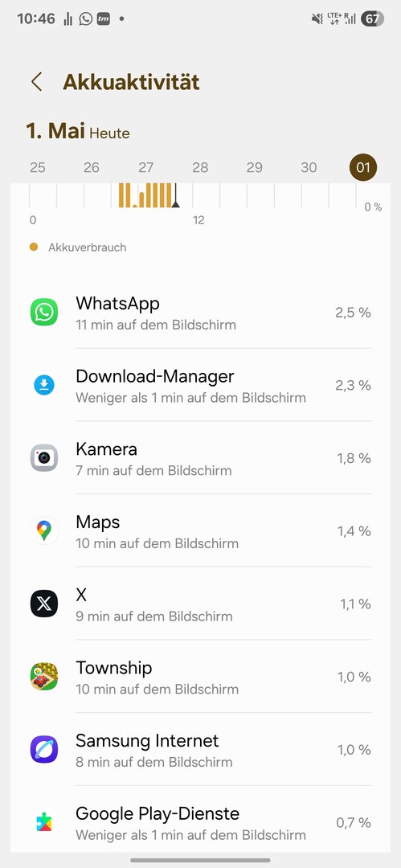The image size is (401, 868).
Task: Open Maps 10 min auf dem Bildschirm row
Action: pyautogui.click(x=201, y=531)
